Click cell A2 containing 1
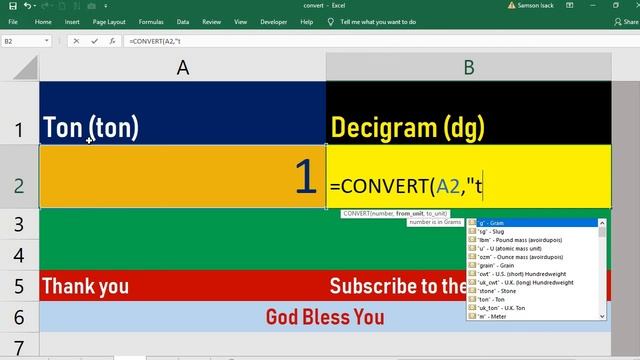The height and width of the screenshot is (360, 640). (183, 176)
